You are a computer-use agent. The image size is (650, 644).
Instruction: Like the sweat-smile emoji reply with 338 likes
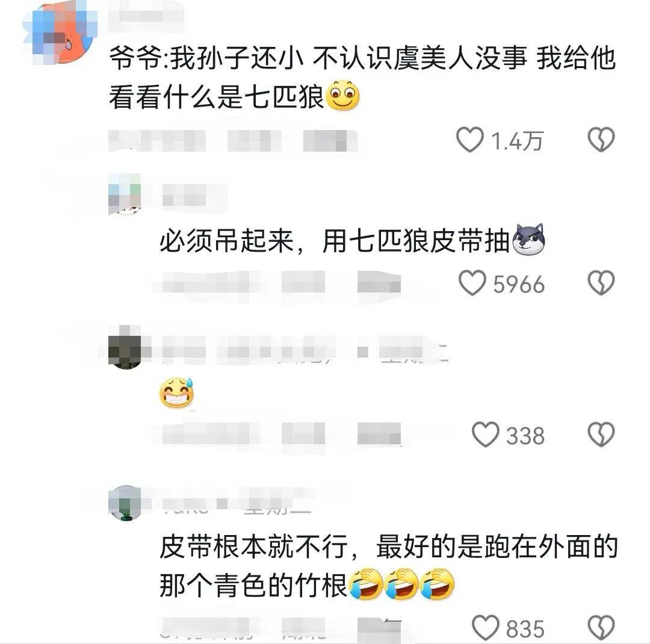pyautogui.click(x=486, y=434)
